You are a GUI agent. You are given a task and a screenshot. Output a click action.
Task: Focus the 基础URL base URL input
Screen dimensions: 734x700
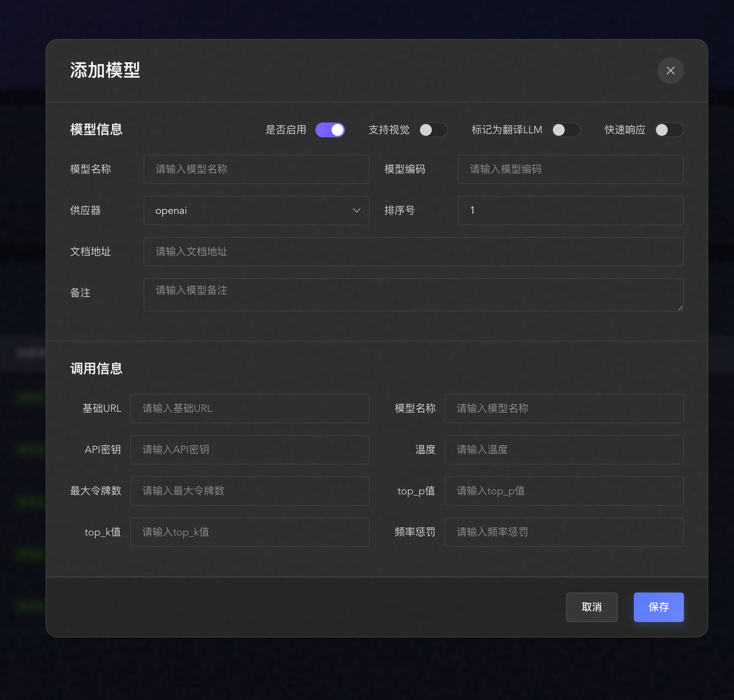click(x=250, y=409)
